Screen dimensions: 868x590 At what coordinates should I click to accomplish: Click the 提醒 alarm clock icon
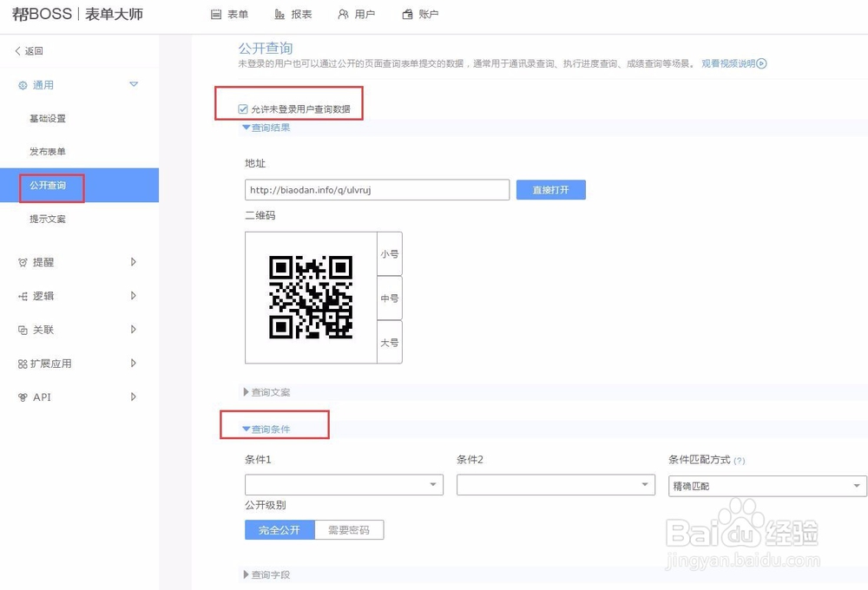(23, 262)
